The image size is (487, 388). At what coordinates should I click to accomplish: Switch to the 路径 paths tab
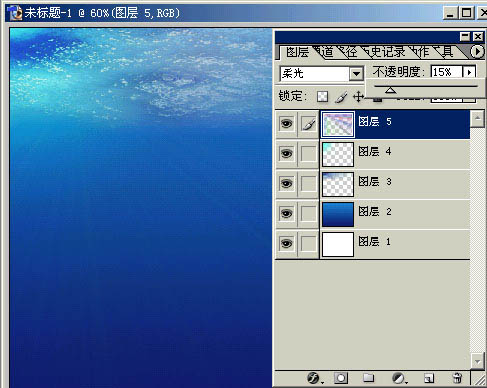[x=349, y=52]
